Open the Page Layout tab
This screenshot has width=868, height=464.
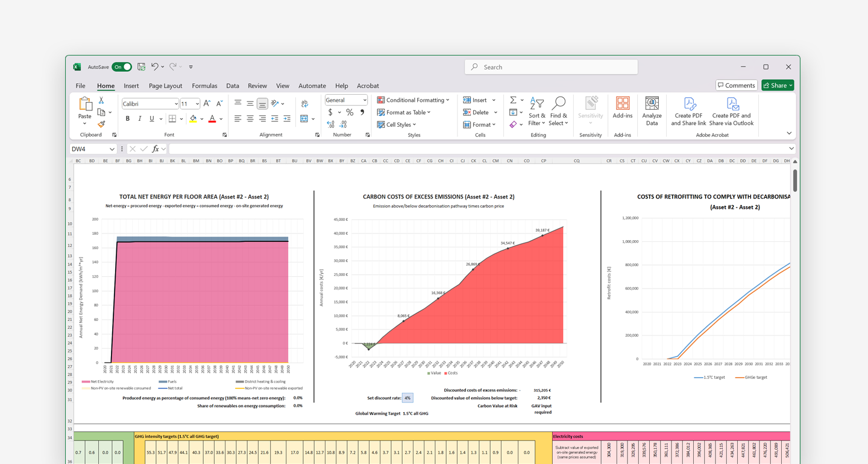click(x=165, y=86)
